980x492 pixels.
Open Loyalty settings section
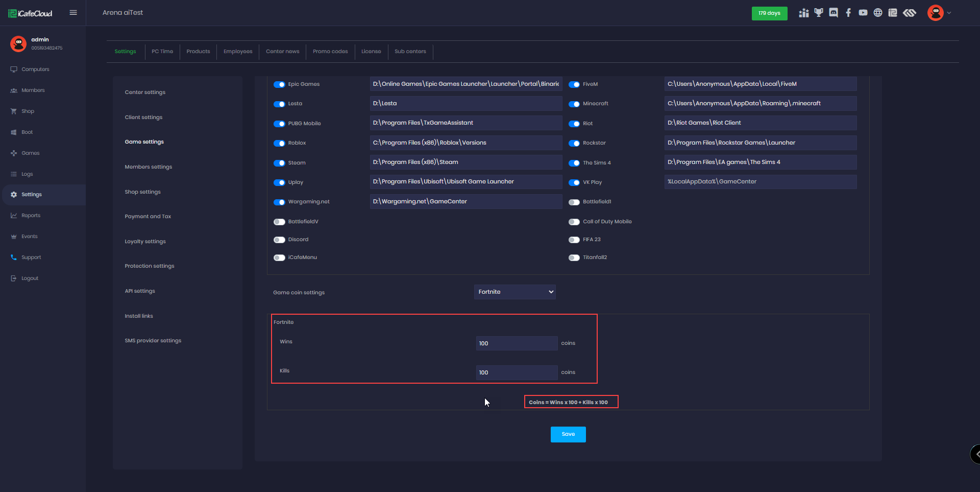145,242
